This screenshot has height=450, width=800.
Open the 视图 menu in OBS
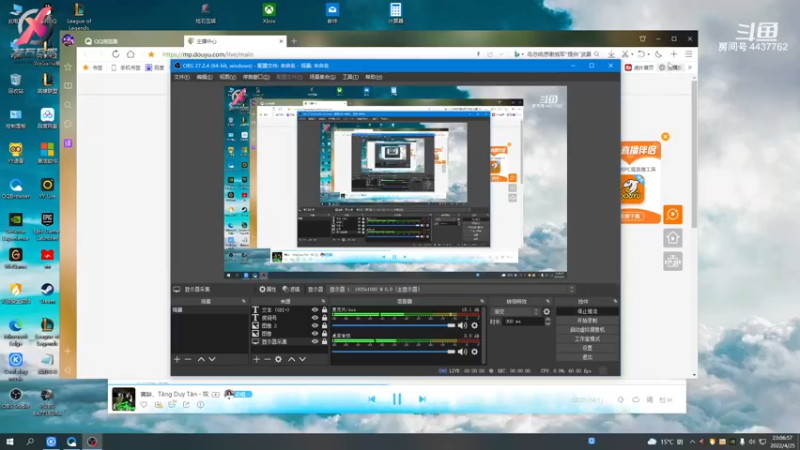[228, 77]
